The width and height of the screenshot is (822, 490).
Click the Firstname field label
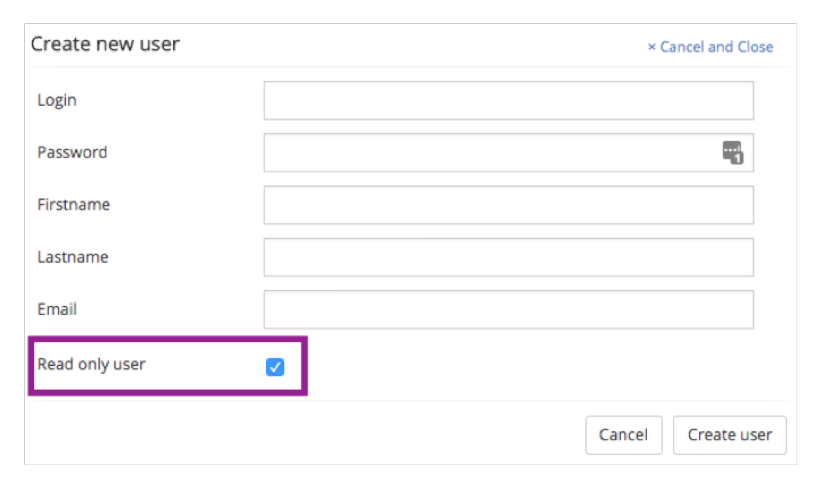click(x=73, y=204)
